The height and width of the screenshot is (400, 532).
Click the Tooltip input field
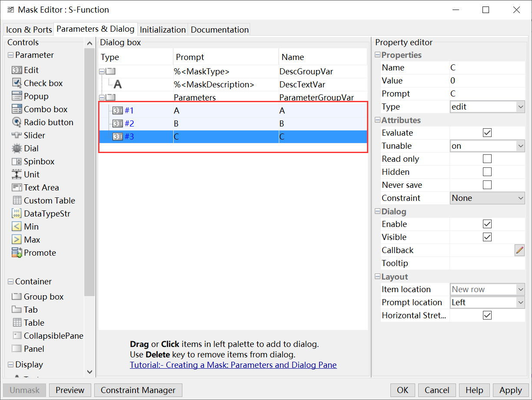pos(487,263)
